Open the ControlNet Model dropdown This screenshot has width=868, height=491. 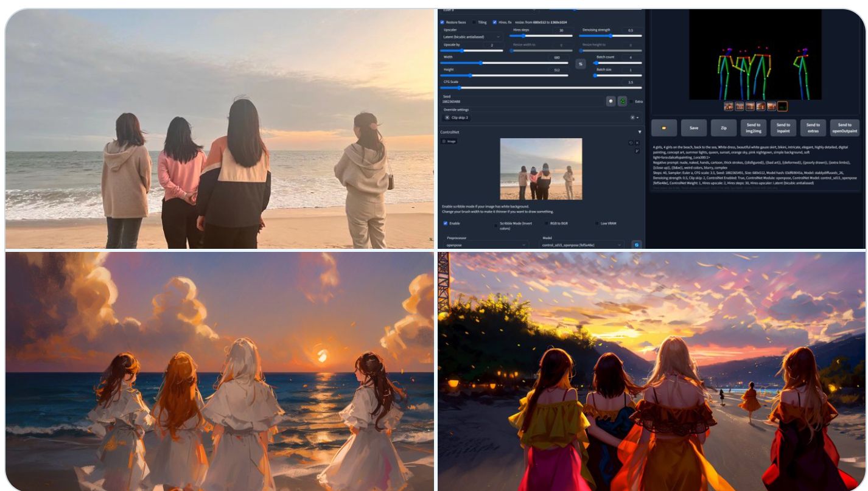(583, 245)
